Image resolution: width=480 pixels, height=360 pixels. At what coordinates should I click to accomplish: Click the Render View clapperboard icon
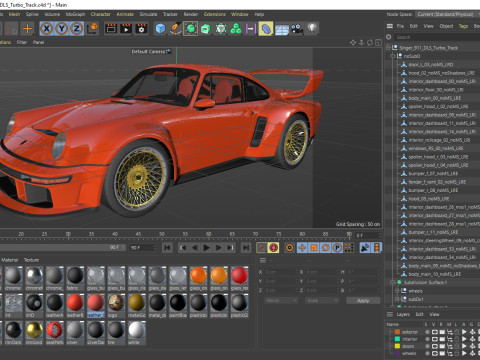coord(111,29)
